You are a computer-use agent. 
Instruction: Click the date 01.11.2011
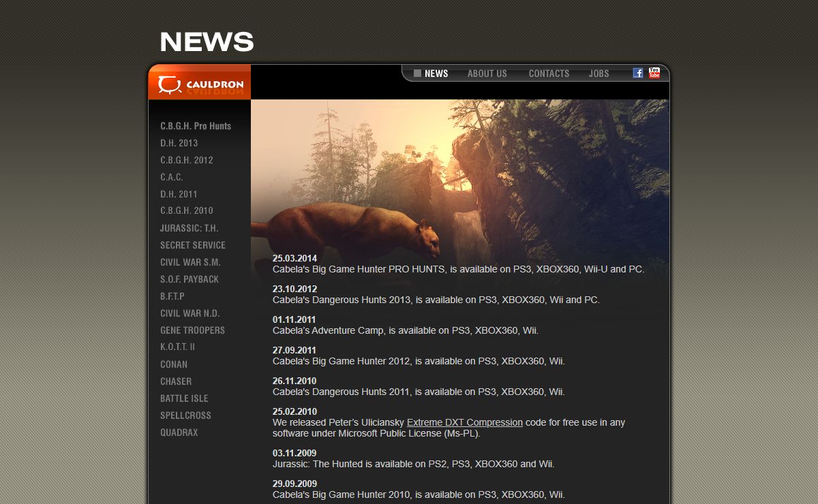point(294,319)
